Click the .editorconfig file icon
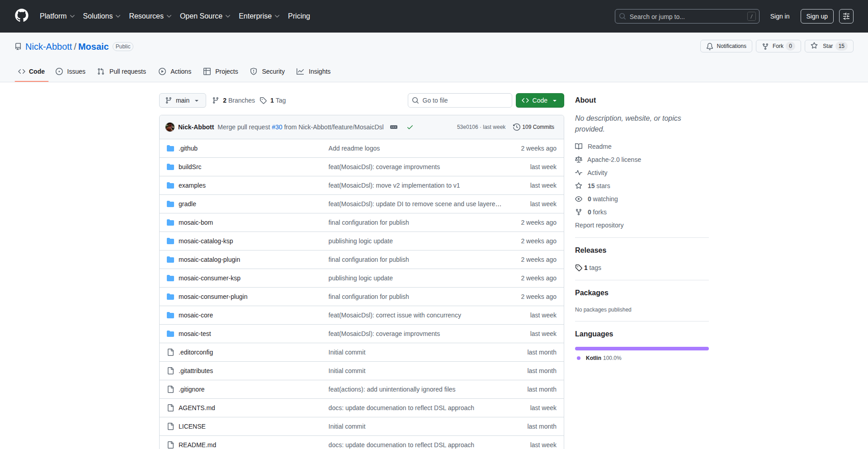 170,352
